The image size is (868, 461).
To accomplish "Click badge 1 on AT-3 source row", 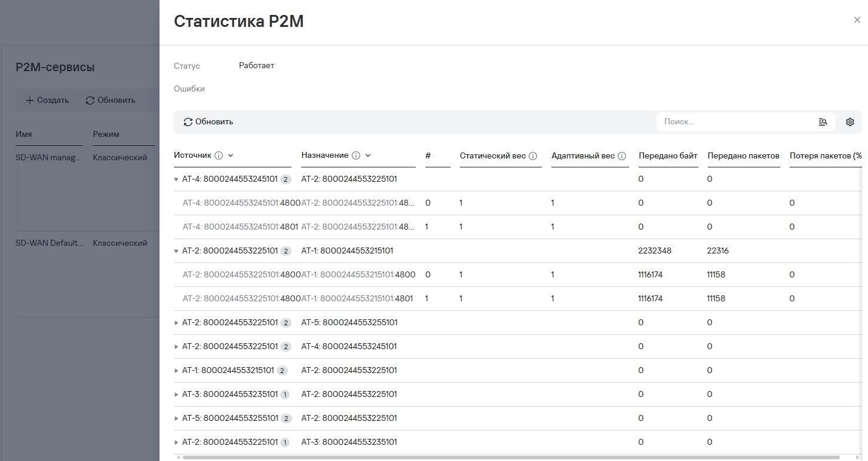I will click(285, 395).
